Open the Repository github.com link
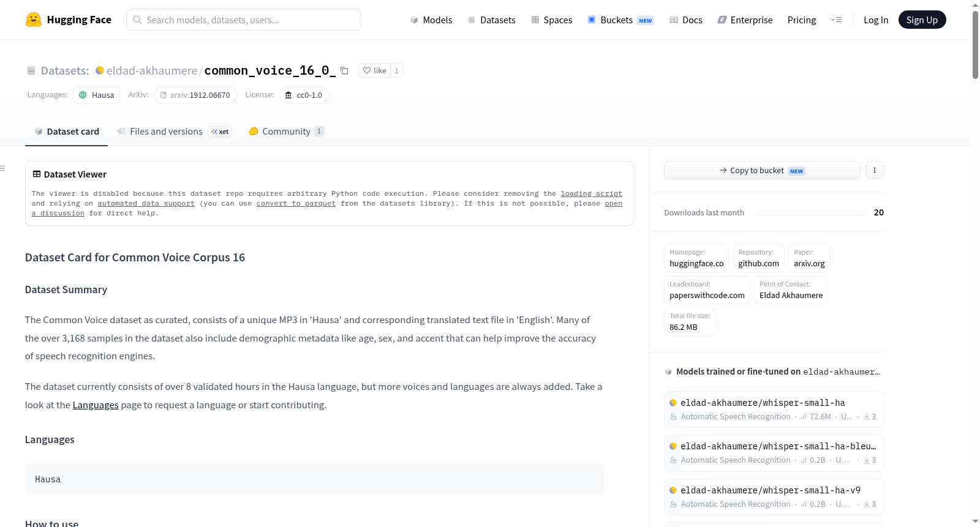980x527 pixels. [758, 258]
